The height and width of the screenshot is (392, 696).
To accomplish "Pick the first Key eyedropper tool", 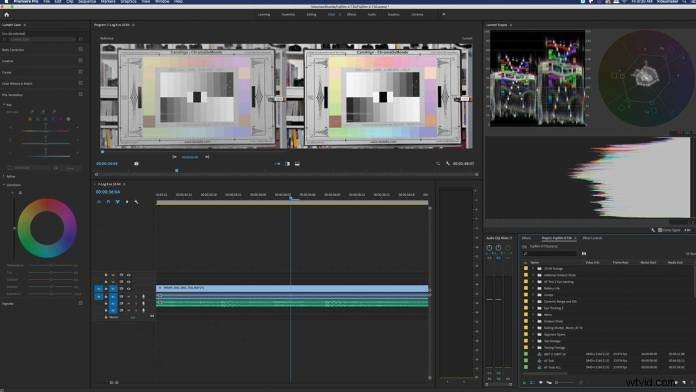I will coord(32,112).
